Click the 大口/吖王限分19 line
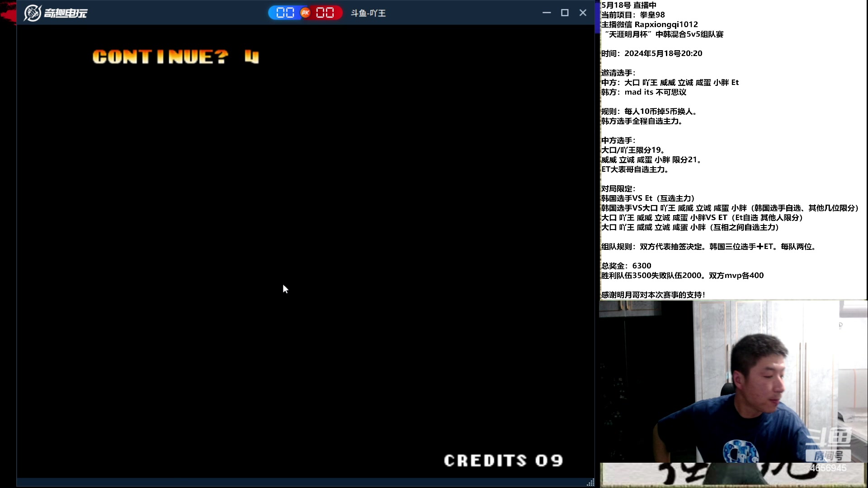This screenshot has height=488, width=868. pyautogui.click(x=632, y=150)
